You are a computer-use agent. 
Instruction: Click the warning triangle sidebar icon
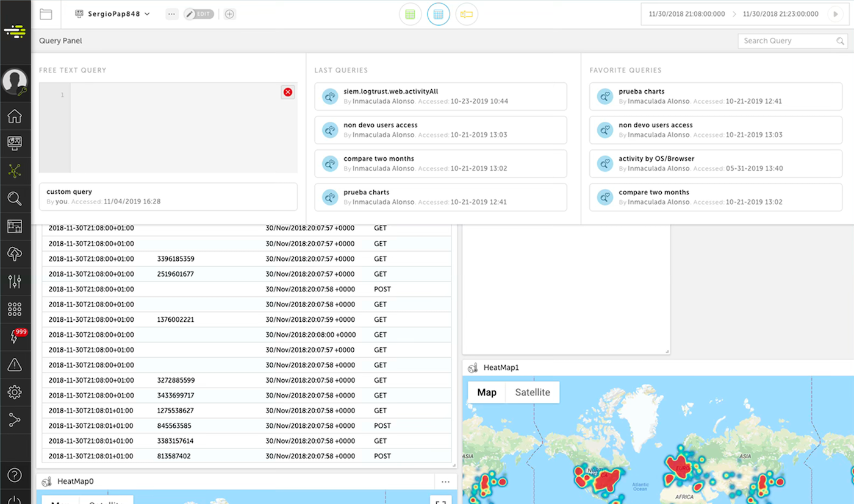click(x=15, y=364)
